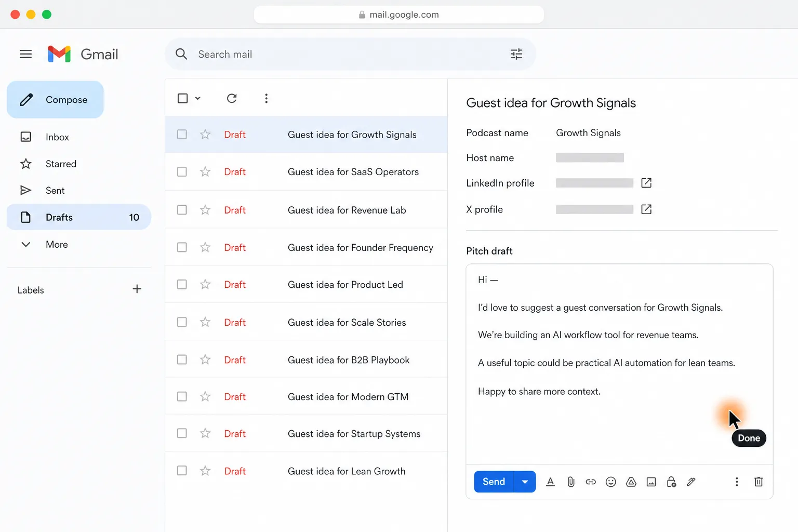Open LinkedIn profile external link icon
798x532 pixels.
point(646,183)
